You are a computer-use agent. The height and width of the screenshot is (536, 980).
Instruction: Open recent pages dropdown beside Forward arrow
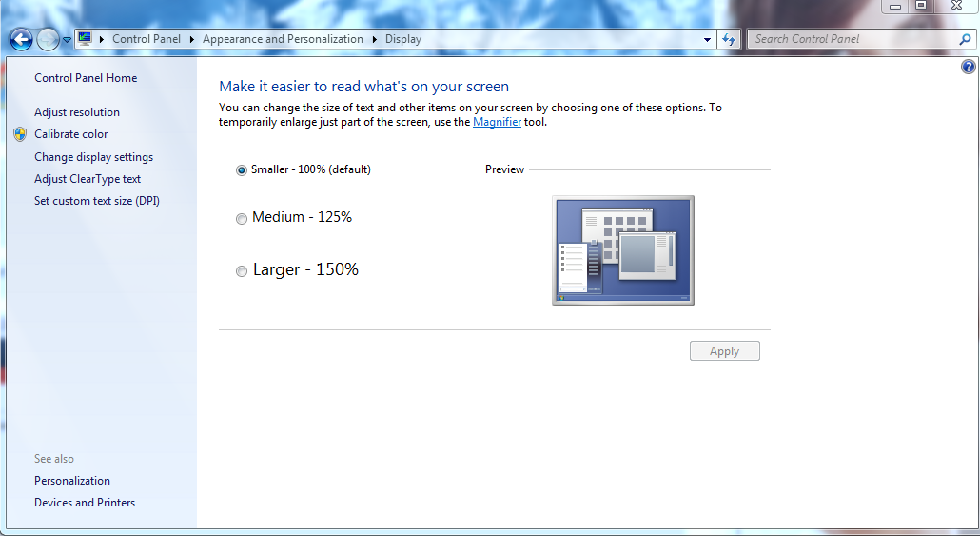coord(67,40)
